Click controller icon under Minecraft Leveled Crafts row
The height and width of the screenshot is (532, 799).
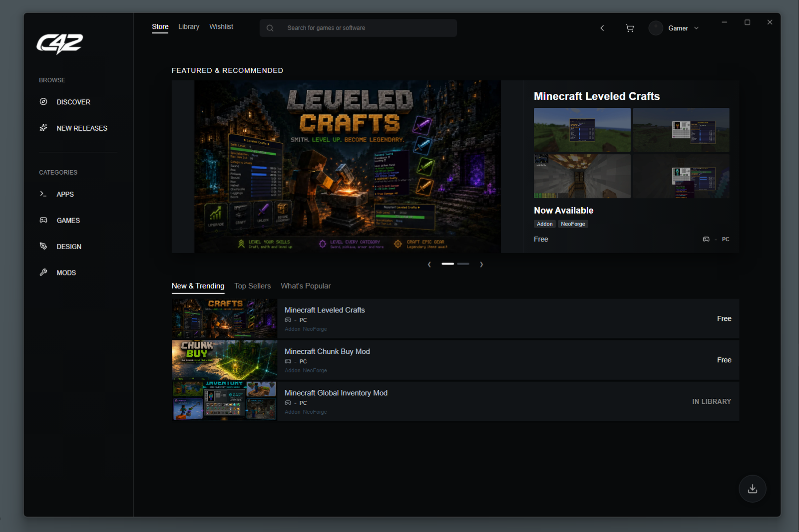tap(288, 320)
